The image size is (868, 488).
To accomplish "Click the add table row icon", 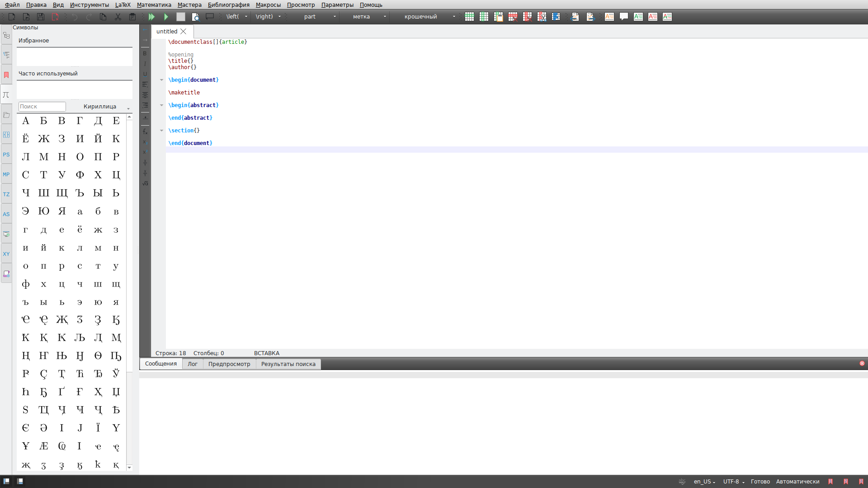I will pos(469,17).
